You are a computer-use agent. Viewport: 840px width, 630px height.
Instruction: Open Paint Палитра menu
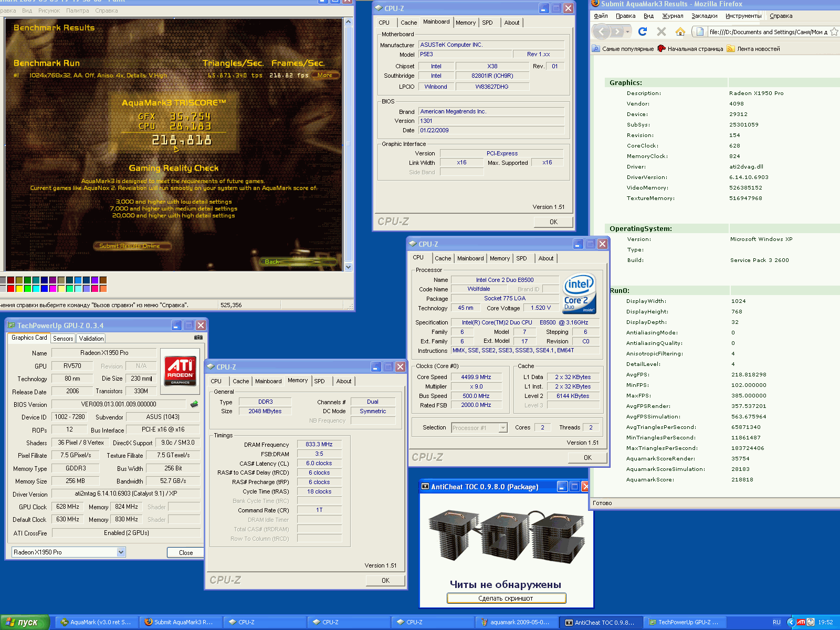point(77,10)
